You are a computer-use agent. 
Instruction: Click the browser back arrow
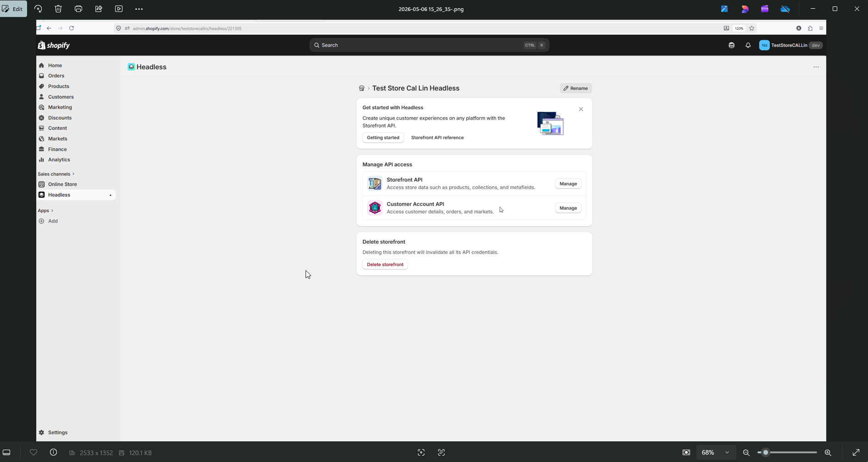coord(49,28)
